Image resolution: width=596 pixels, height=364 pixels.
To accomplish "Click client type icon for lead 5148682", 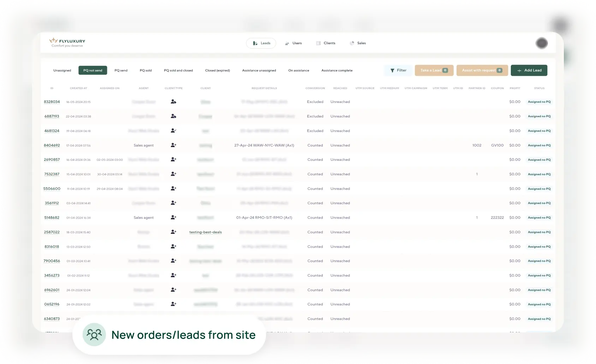I will click(x=173, y=217).
